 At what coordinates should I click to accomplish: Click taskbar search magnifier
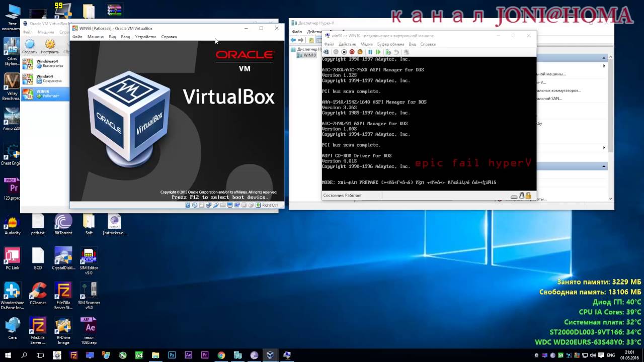point(24,355)
